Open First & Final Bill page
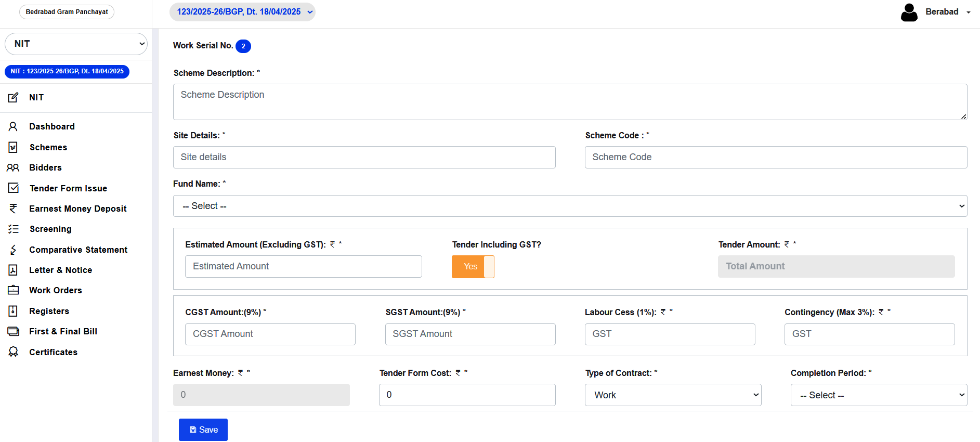 point(63,331)
